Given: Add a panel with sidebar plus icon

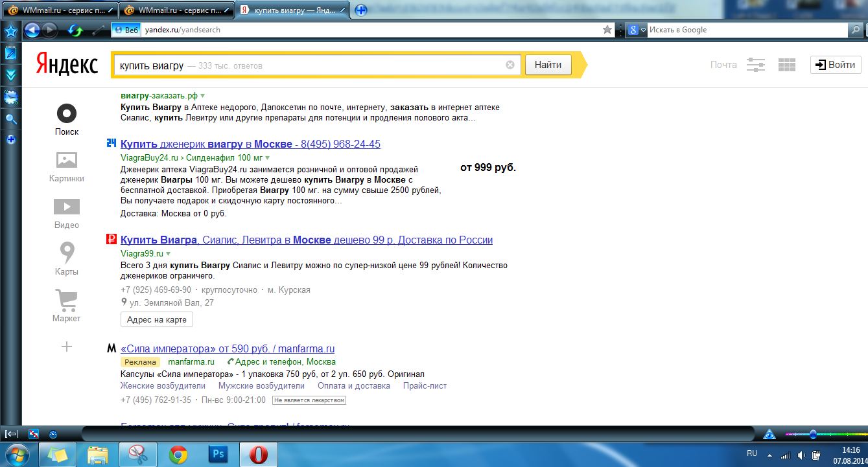Looking at the screenshot, I should click(x=11, y=139).
